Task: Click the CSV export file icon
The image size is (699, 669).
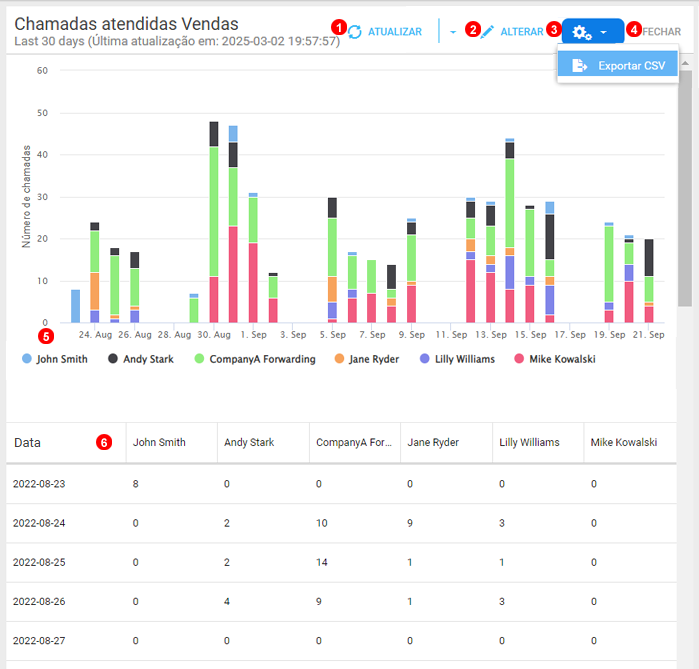Action: pos(579,66)
